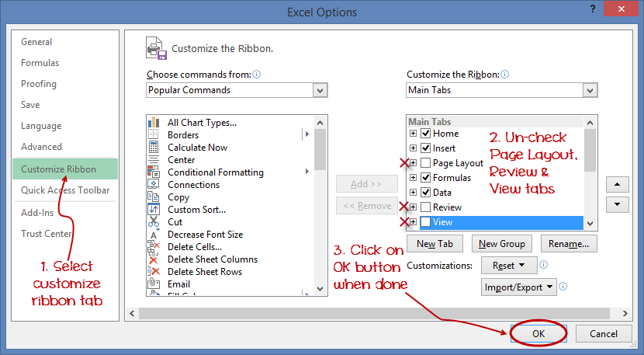This screenshot has height=355, width=644.
Task: Switch to the Proofing category
Action: 39,84
